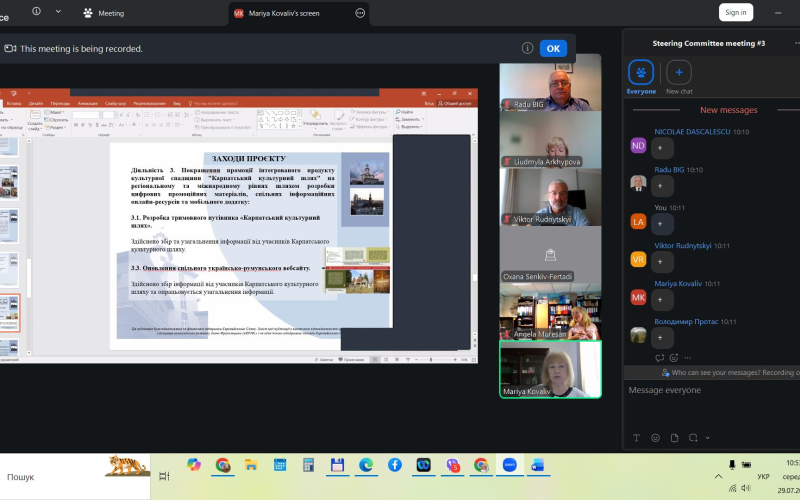800x500 pixels.
Task: Expand screenshot options dropdown in composer
Action: [x=708, y=438]
